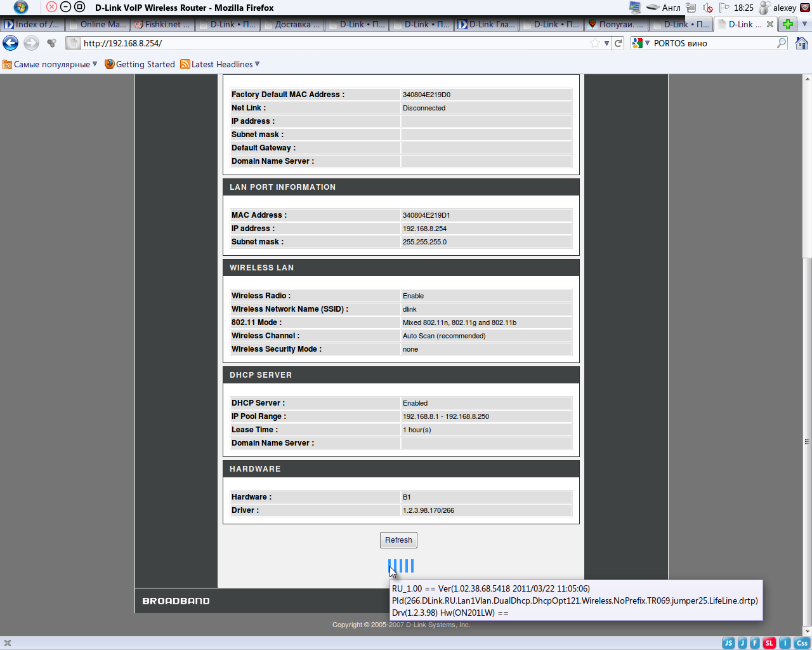Image resolution: width=812 pixels, height=650 pixels.
Task: Click the Home icon in toolbar
Action: 801,43
